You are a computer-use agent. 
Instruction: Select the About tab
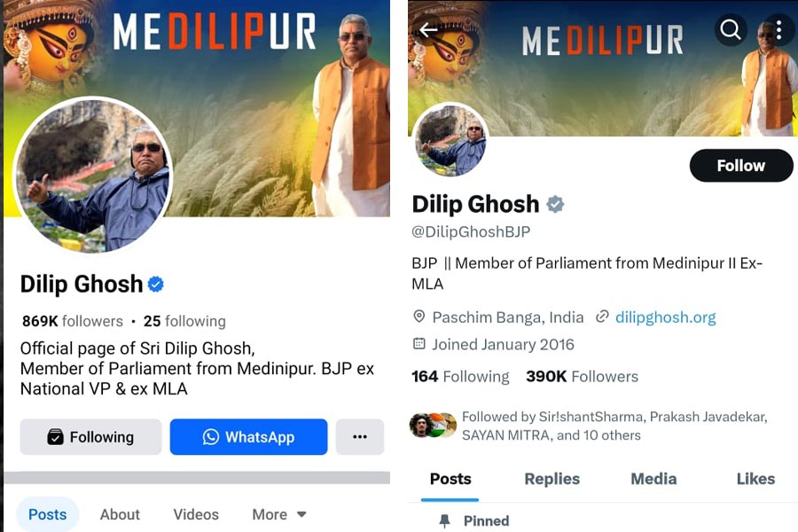[120, 514]
